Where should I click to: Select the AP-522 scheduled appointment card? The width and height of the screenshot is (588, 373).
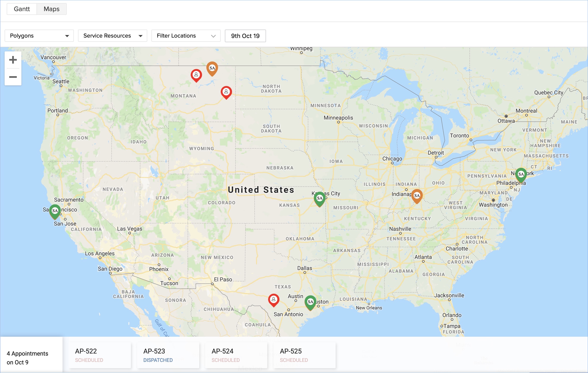click(x=100, y=355)
